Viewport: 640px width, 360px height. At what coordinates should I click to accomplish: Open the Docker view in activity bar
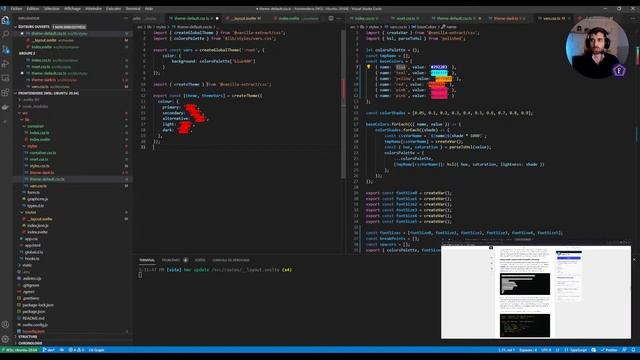[6, 107]
